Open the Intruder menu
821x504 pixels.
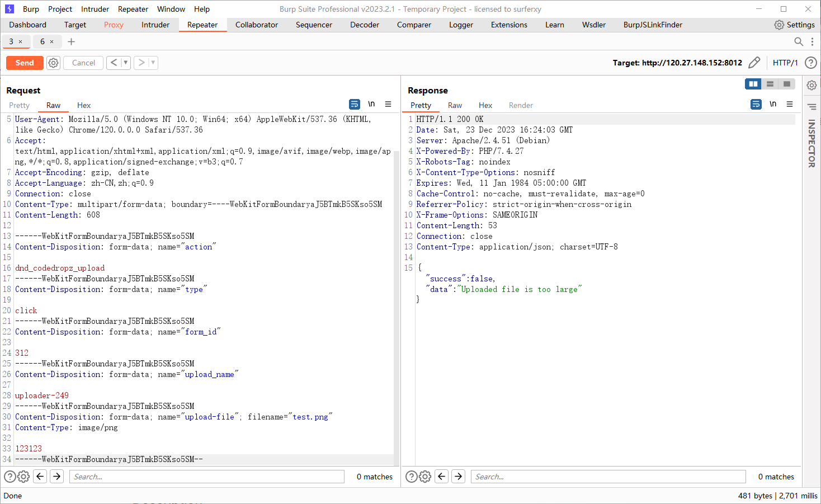(x=95, y=9)
